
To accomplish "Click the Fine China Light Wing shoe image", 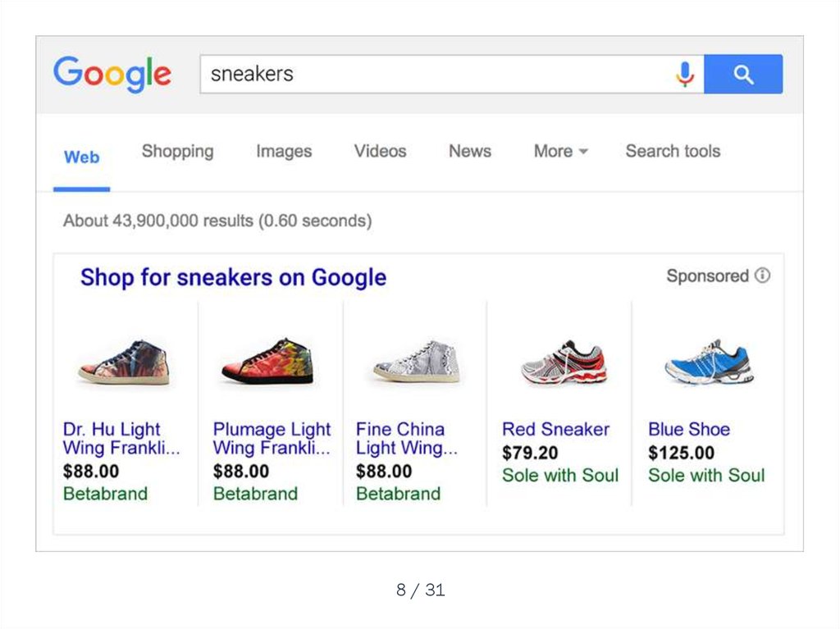I will [x=417, y=362].
